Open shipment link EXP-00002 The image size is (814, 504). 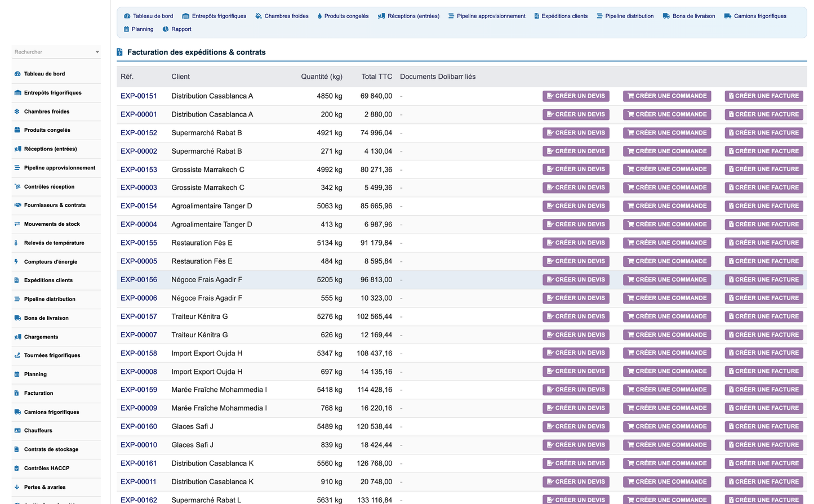[139, 151]
